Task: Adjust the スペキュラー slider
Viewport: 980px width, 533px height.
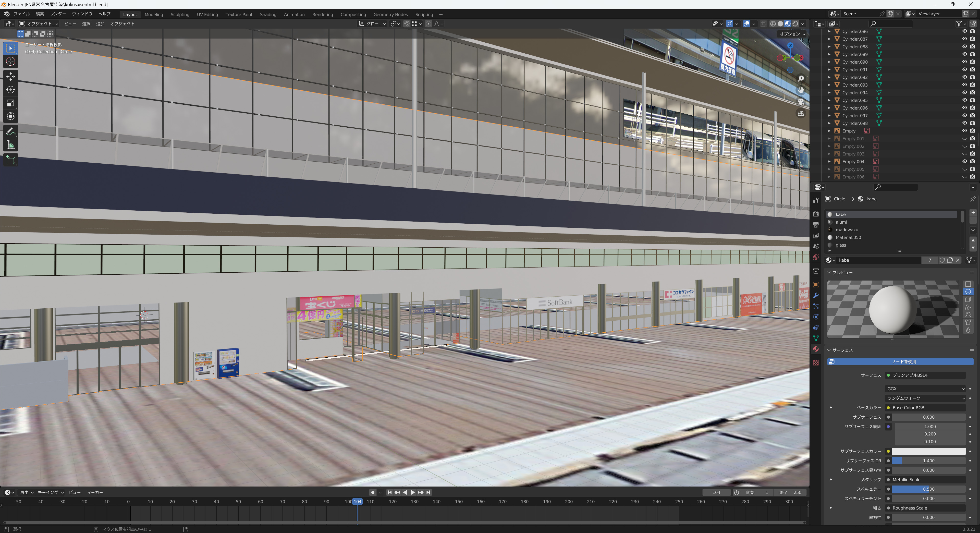Action: point(929,489)
